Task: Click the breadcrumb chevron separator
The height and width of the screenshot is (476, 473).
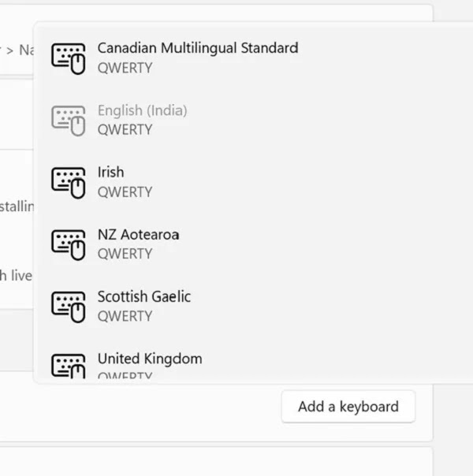Action: click(x=9, y=50)
